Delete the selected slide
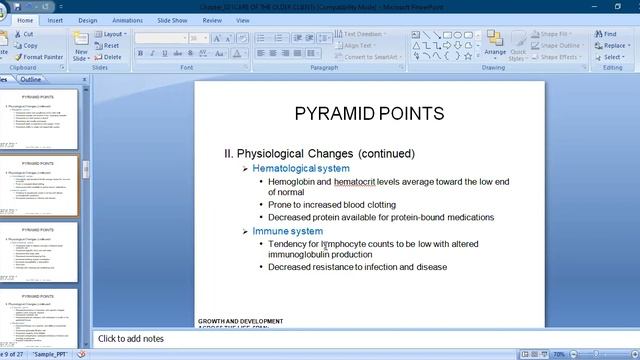Image resolution: width=640 pixels, height=360 pixels. [x=108, y=57]
